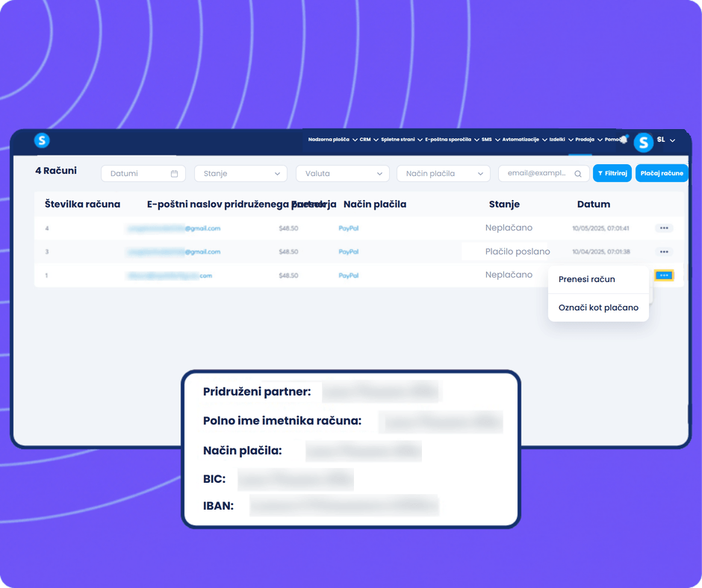The width and height of the screenshot is (702, 588).
Task: Click the $48.50 amount for invoice 3
Action: click(x=288, y=251)
